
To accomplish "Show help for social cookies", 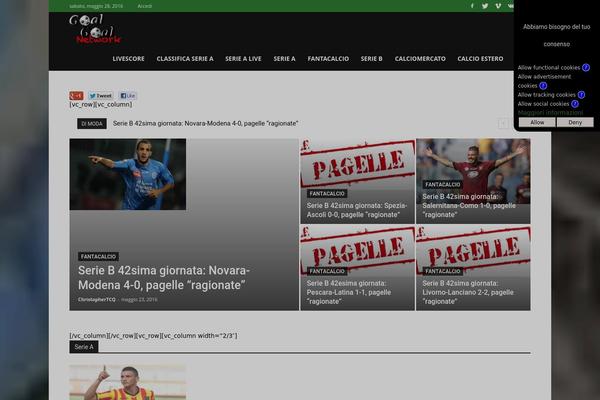I will [x=575, y=104].
